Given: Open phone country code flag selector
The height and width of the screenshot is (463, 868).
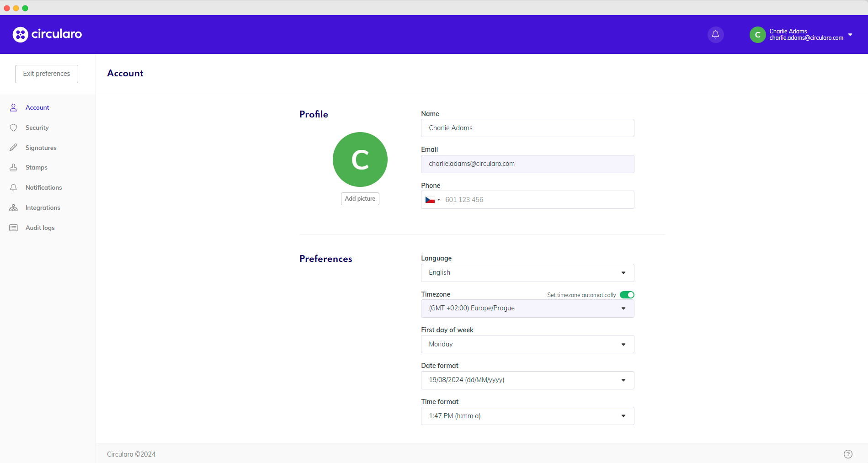Looking at the screenshot, I should (x=432, y=200).
